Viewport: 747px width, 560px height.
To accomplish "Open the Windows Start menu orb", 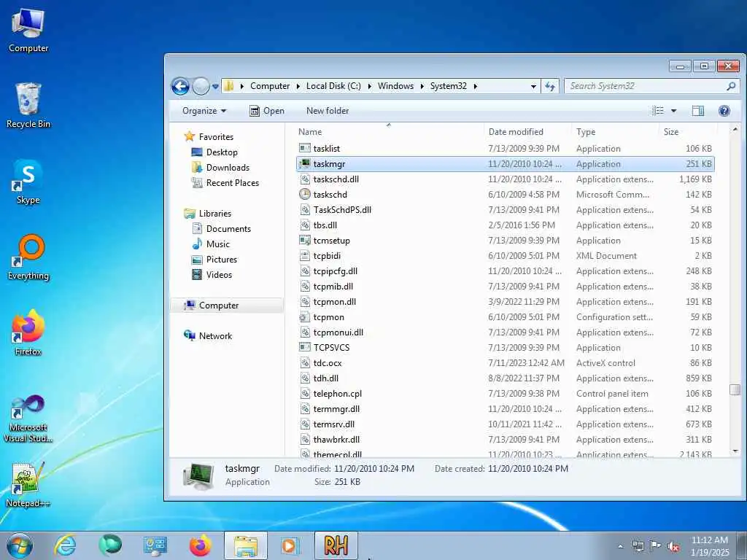I will pos(20,545).
